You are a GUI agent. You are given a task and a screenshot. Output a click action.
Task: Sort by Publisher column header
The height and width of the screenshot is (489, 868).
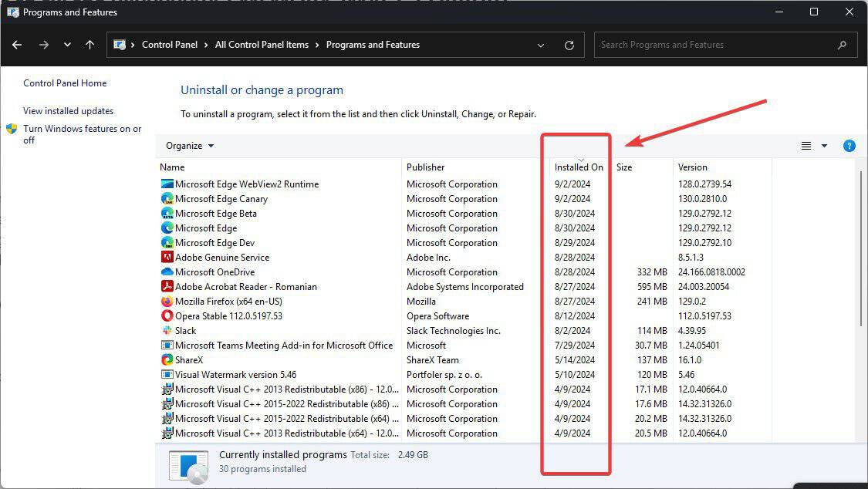pyautogui.click(x=425, y=167)
